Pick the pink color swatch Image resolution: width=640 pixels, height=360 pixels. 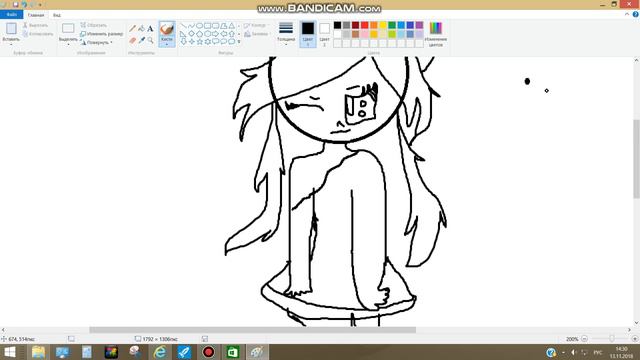(x=364, y=34)
